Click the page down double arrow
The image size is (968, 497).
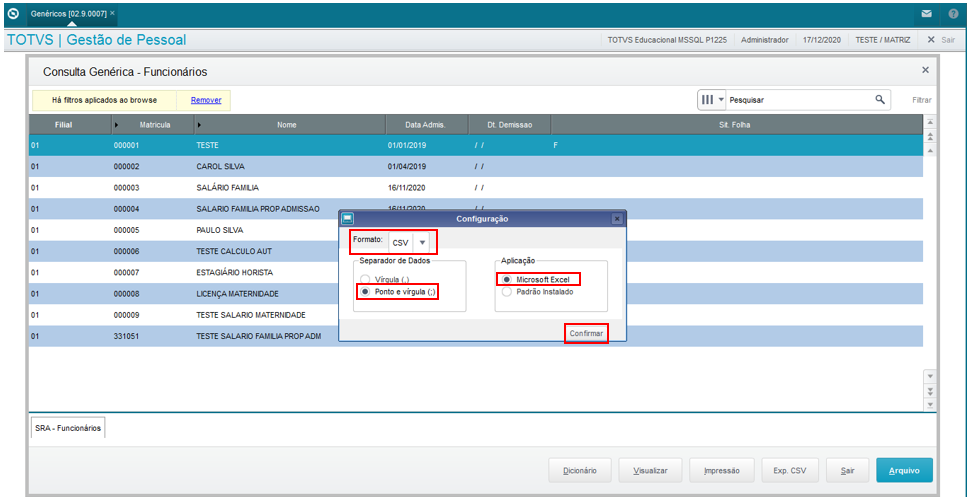(x=930, y=390)
